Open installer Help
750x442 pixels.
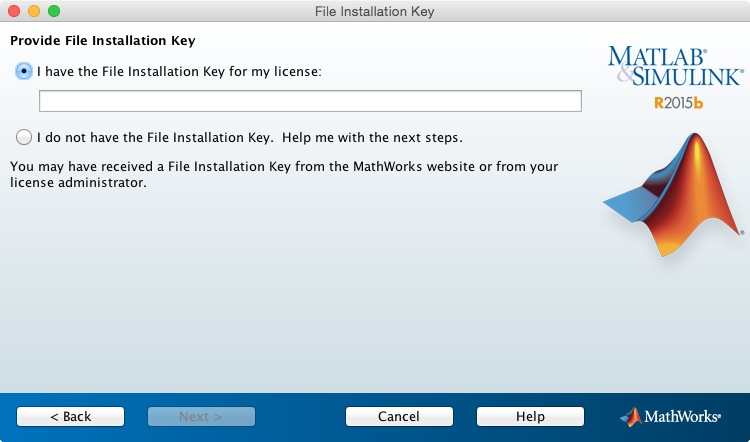[530, 416]
